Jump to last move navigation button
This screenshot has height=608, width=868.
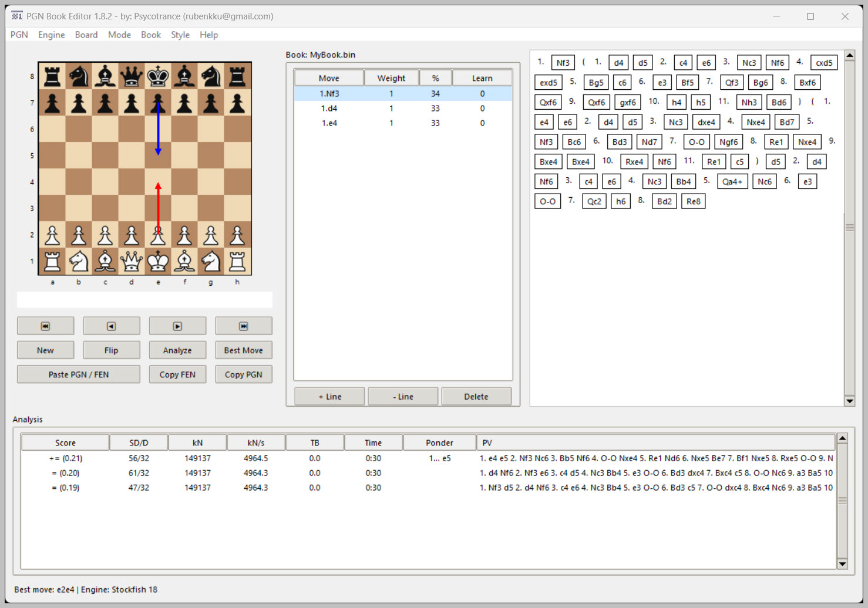(x=243, y=326)
